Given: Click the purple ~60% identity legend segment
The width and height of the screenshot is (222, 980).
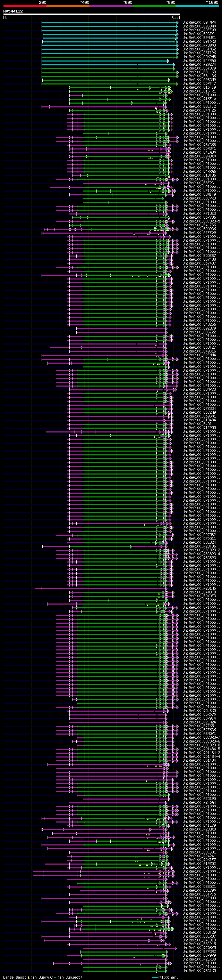Looking at the screenshot, I should (x=111, y=6).
